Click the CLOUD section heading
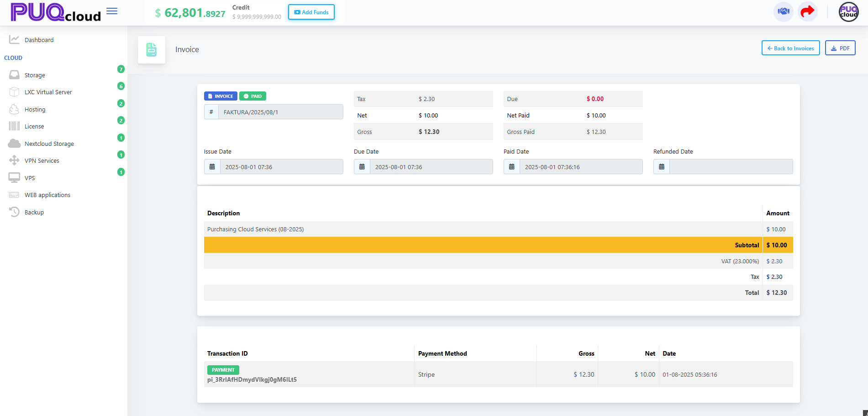The image size is (868, 416). tap(13, 58)
